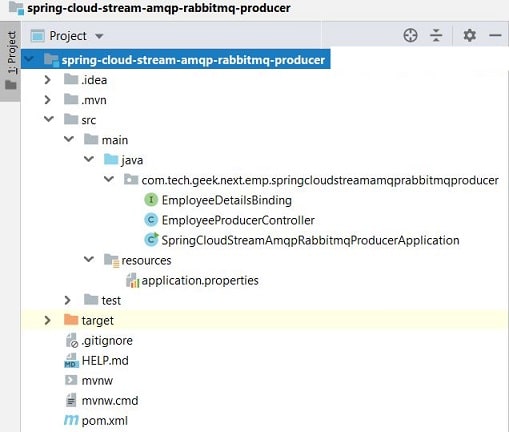Click the orange target folder icon

[71, 320]
